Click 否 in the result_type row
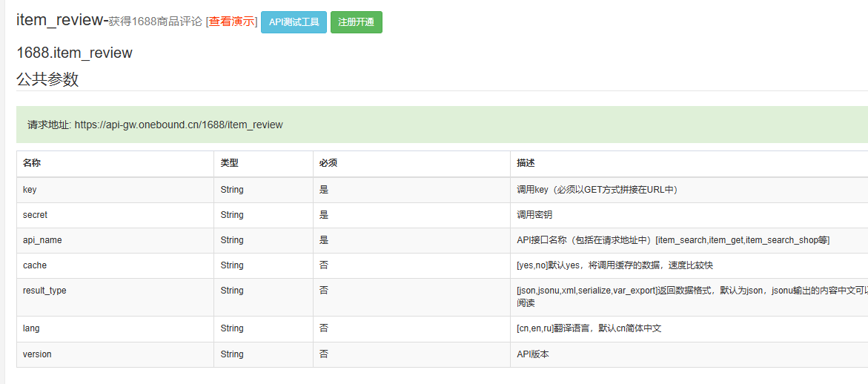This screenshot has width=868, height=384. 324,291
